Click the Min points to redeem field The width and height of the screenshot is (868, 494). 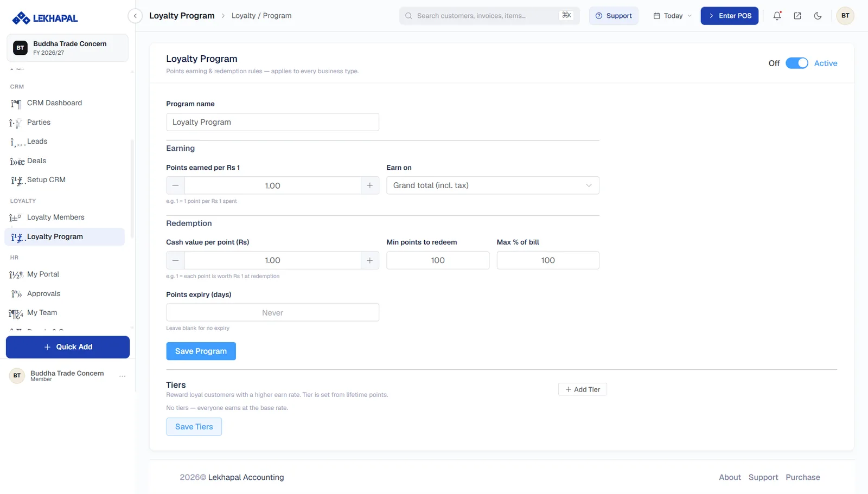[x=438, y=260]
